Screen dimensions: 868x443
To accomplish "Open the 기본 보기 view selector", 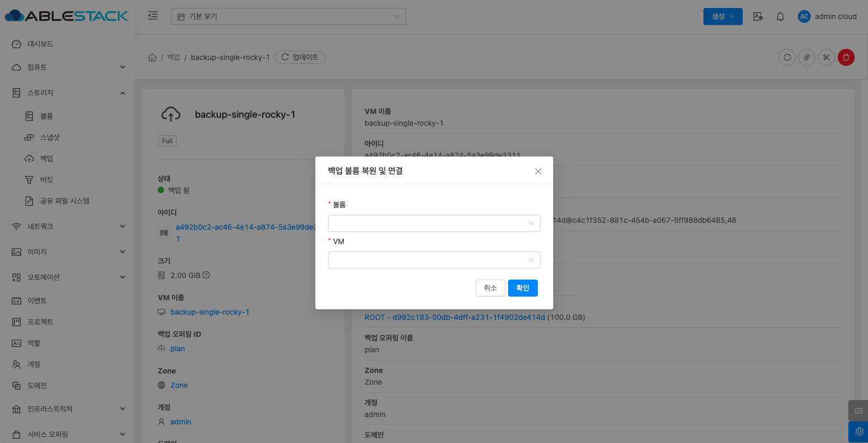I will 288,16.
